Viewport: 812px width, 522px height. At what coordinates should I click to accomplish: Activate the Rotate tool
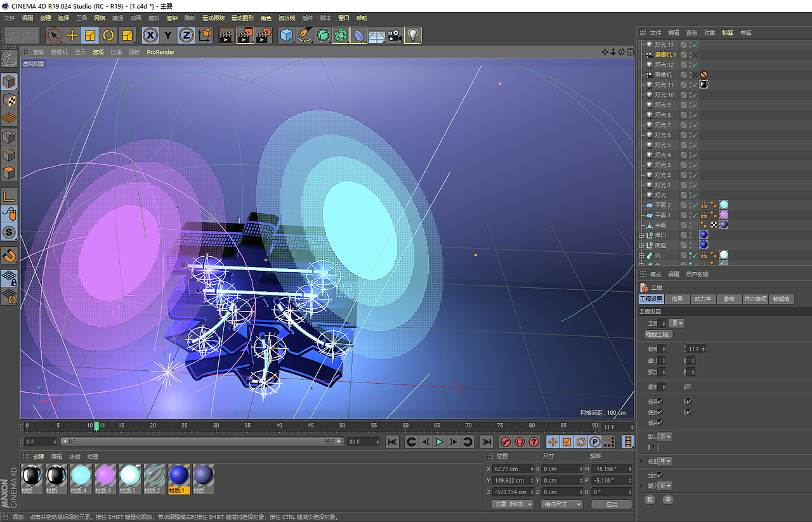coord(108,36)
